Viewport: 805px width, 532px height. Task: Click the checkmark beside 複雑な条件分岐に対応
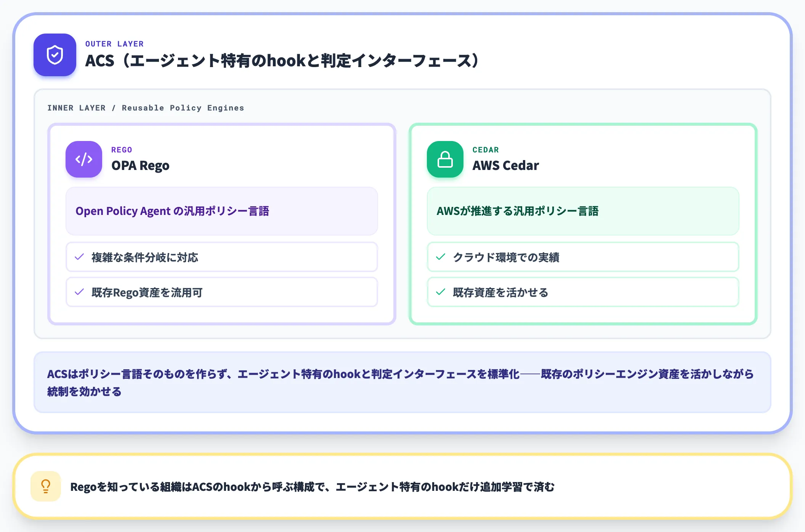click(x=79, y=257)
